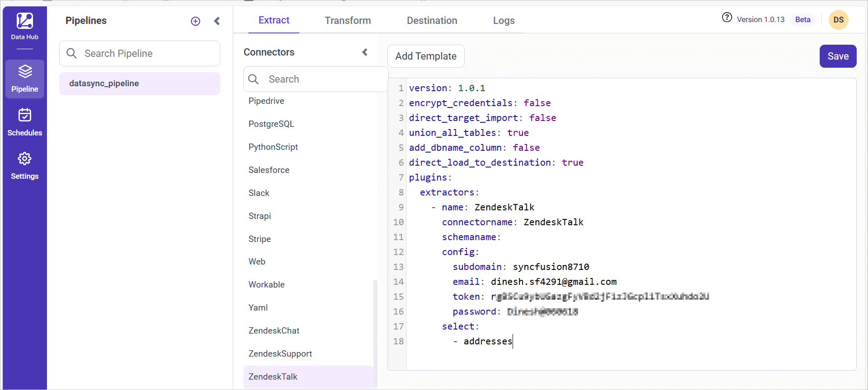Screen dimensions: 868x390
Task: Select the datasync_pipeline item
Action: pyautogui.click(x=140, y=84)
